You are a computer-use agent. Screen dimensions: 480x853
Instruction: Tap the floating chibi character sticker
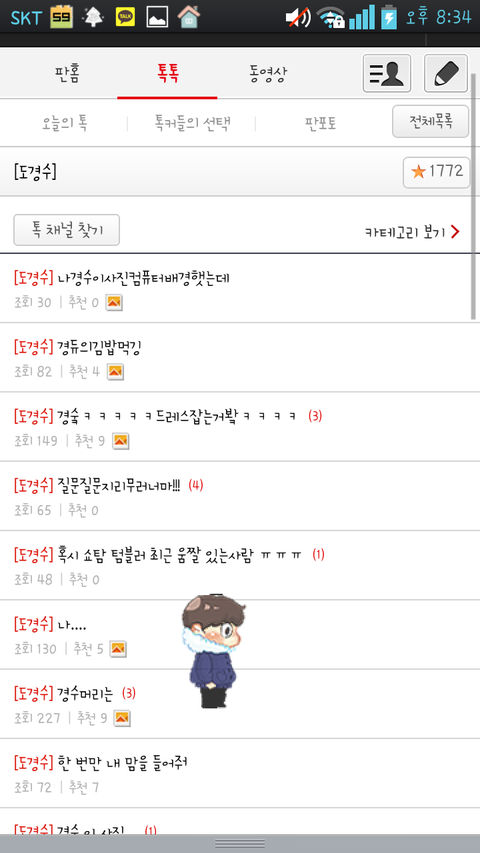[213, 651]
